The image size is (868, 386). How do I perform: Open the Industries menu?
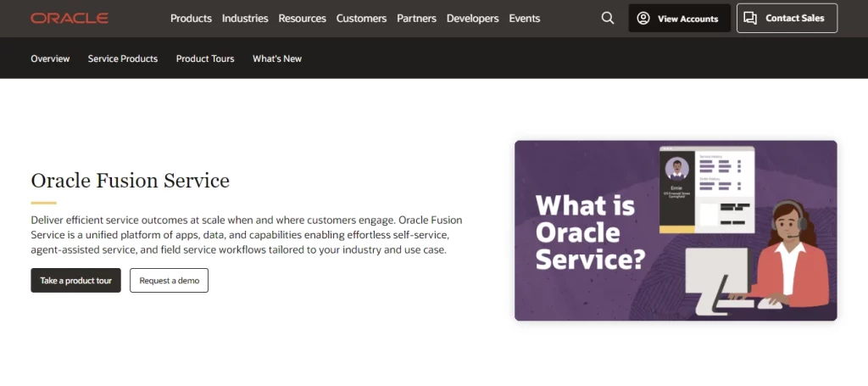245,19
